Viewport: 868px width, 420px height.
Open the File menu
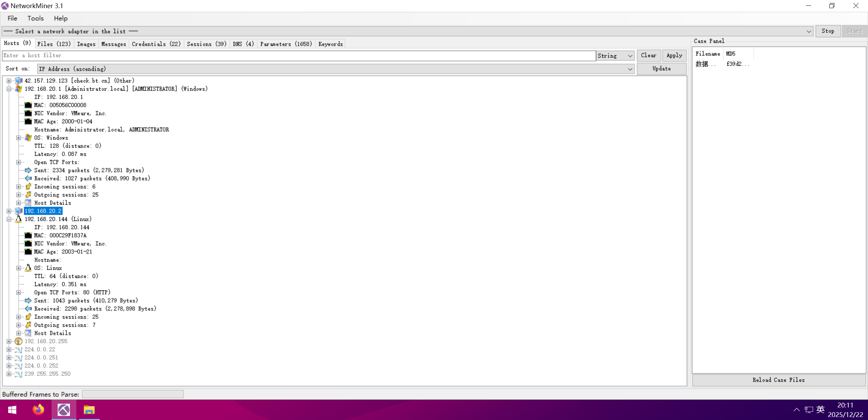(13, 18)
